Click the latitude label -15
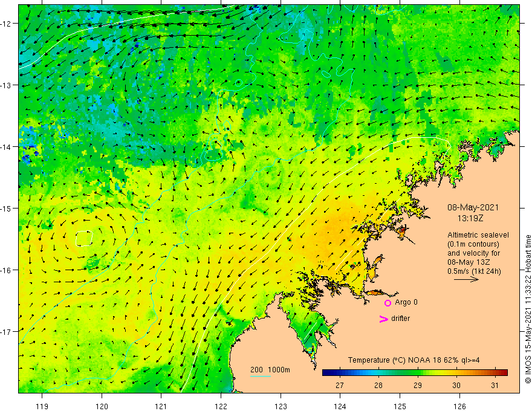The width and height of the screenshot is (532, 411). pyautogui.click(x=7, y=208)
